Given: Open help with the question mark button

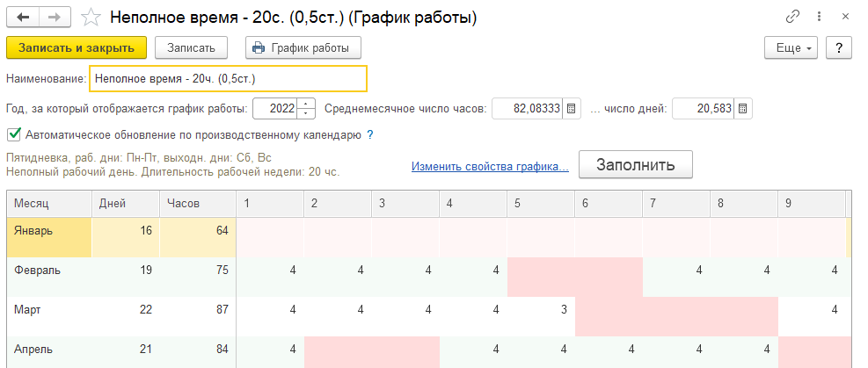Looking at the screenshot, I should (840, 47).
